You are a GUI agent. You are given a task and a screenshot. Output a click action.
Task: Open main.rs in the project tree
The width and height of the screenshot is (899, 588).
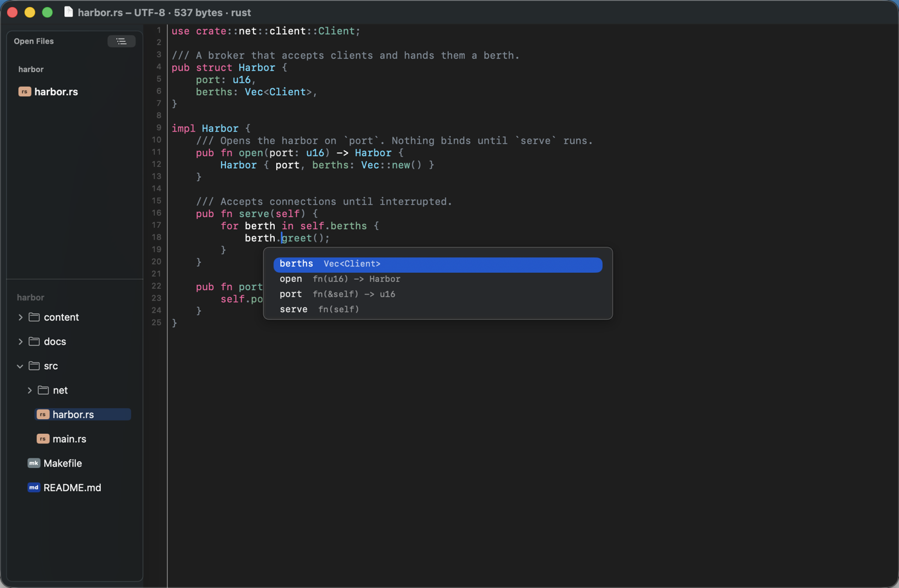click(69, 439)
